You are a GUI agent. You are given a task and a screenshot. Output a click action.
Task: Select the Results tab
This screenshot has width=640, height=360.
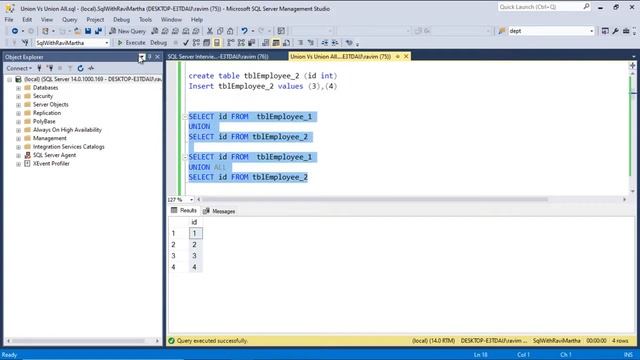184,211
